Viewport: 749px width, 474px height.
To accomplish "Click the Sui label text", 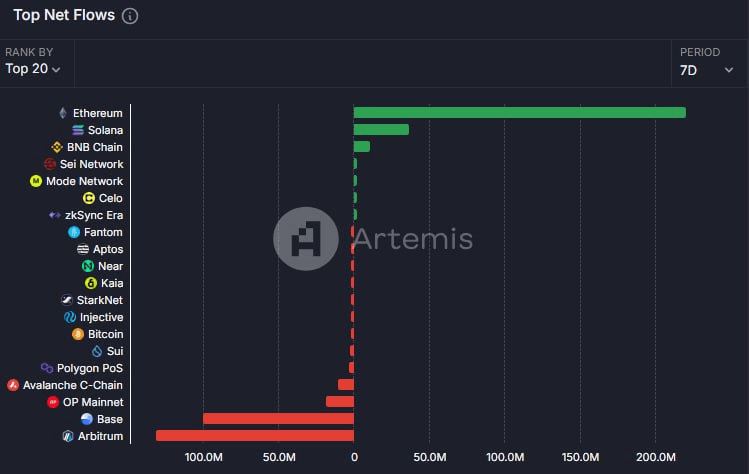I will 115,351.
